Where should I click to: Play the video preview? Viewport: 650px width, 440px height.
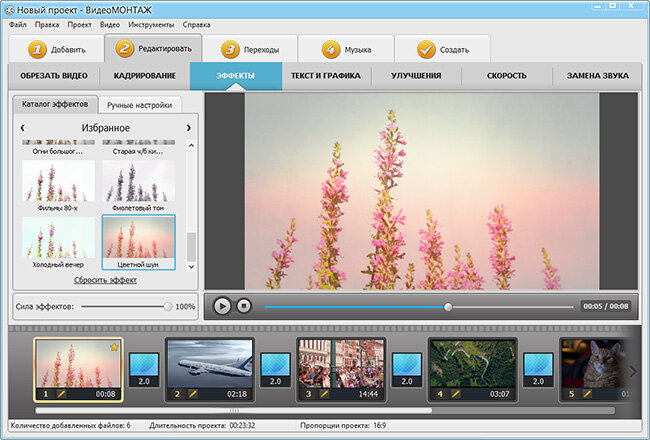coord(222,306)
